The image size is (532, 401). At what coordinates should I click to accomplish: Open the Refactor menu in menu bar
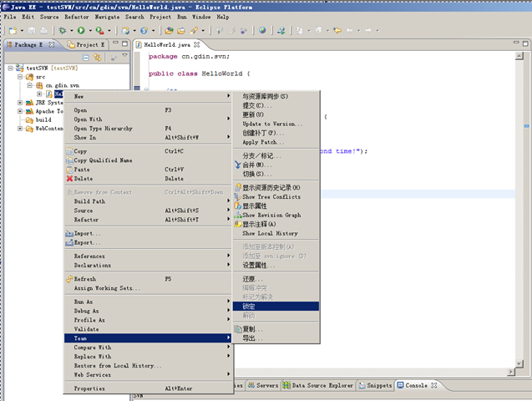(77, 17)
